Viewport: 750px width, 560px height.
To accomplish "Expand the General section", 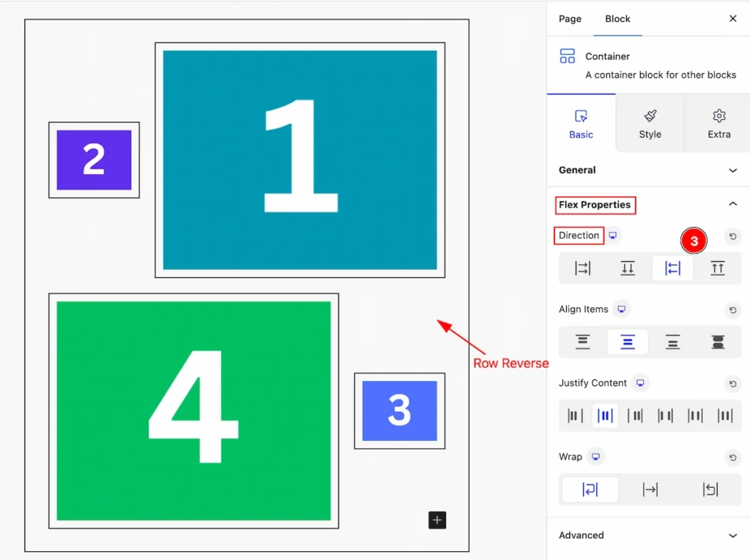I will [x=648, y=171].
